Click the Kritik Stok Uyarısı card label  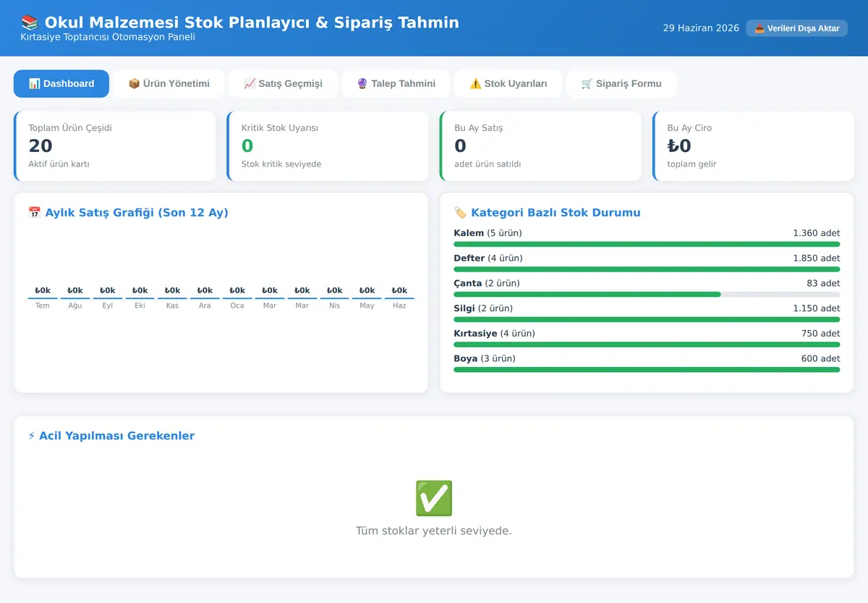280,128
